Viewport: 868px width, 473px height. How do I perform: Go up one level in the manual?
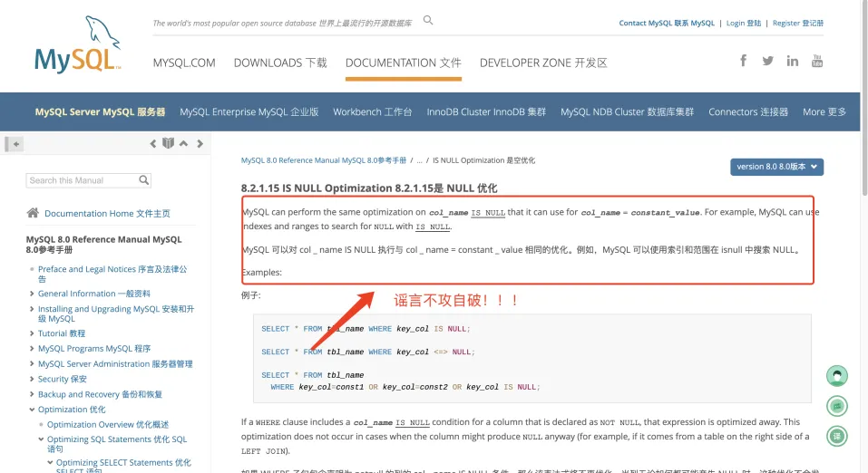tap(183, 144)
